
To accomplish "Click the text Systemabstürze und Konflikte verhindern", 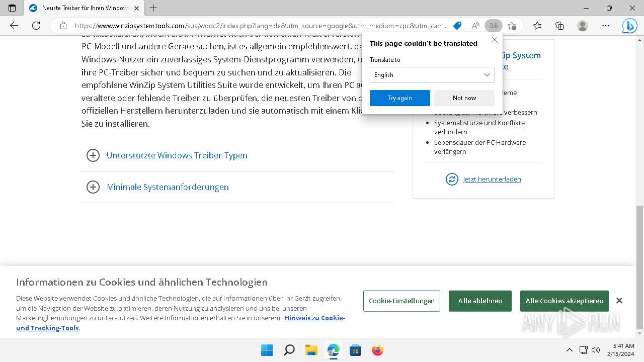I will 479,127.
